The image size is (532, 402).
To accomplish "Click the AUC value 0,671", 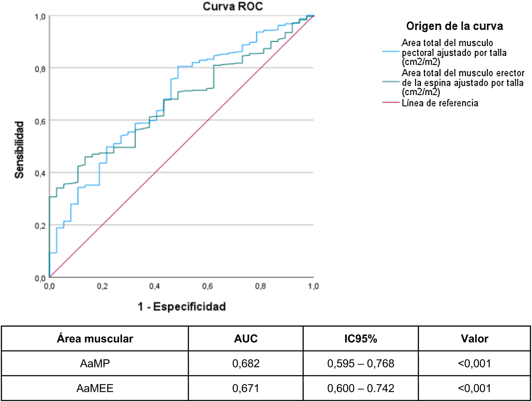I will [x=246, y=388].
